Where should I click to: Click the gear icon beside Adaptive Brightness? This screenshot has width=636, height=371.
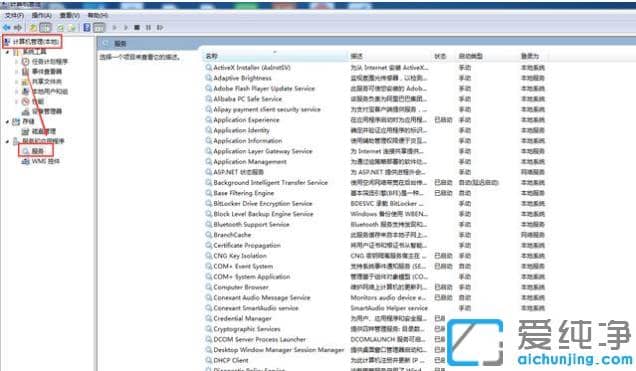pos(208,78)
